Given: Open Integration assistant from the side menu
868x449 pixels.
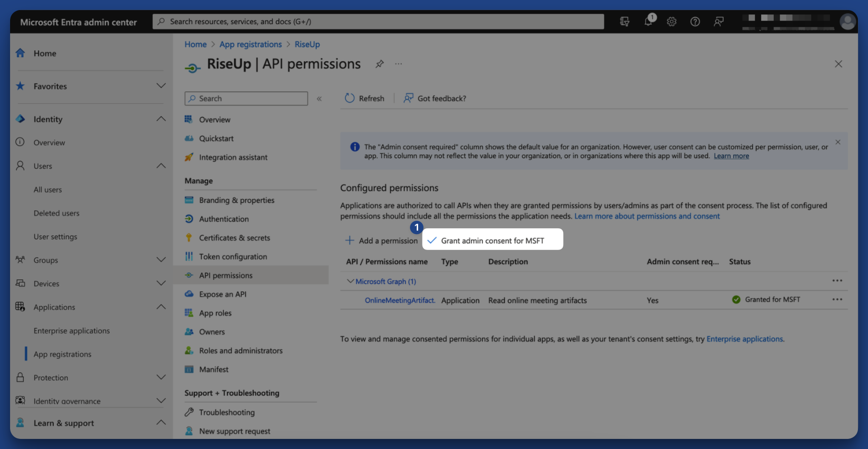Looking at the screenshot, I should click(x=233, y=157).
